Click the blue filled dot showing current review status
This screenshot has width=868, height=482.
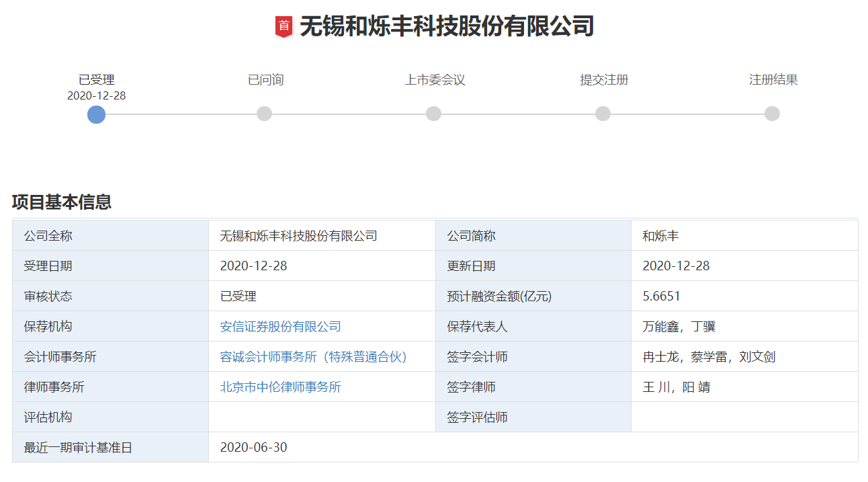pyautogui.click(x=95, y=114)
